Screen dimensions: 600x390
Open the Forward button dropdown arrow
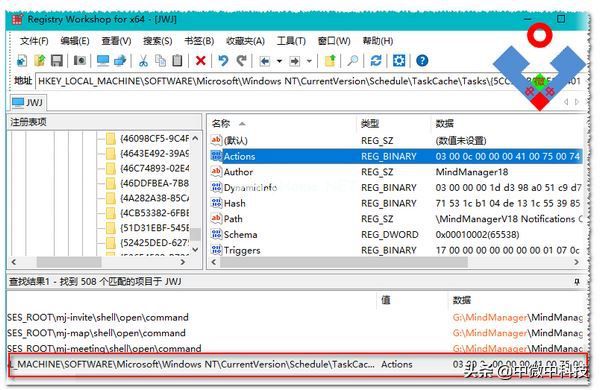coord(309,61)
